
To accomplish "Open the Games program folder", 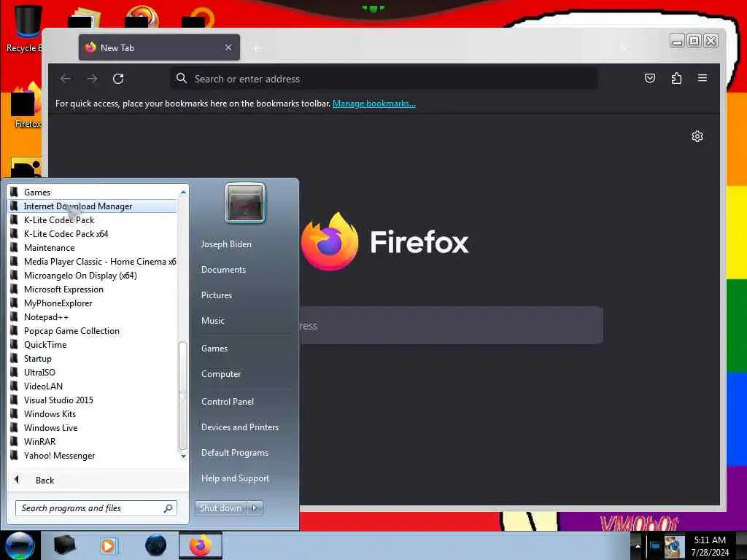I will tap(93, 192).
